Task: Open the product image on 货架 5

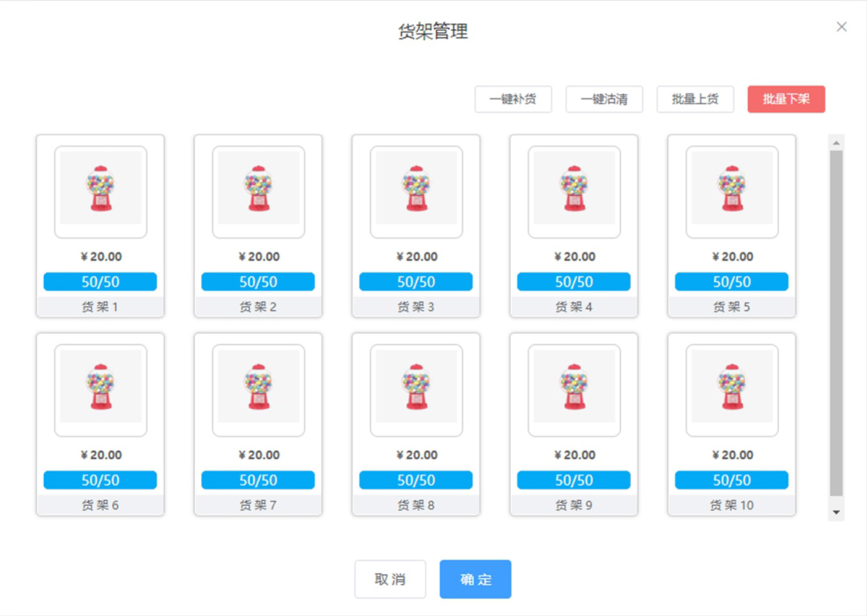Action: click(732, 189)
